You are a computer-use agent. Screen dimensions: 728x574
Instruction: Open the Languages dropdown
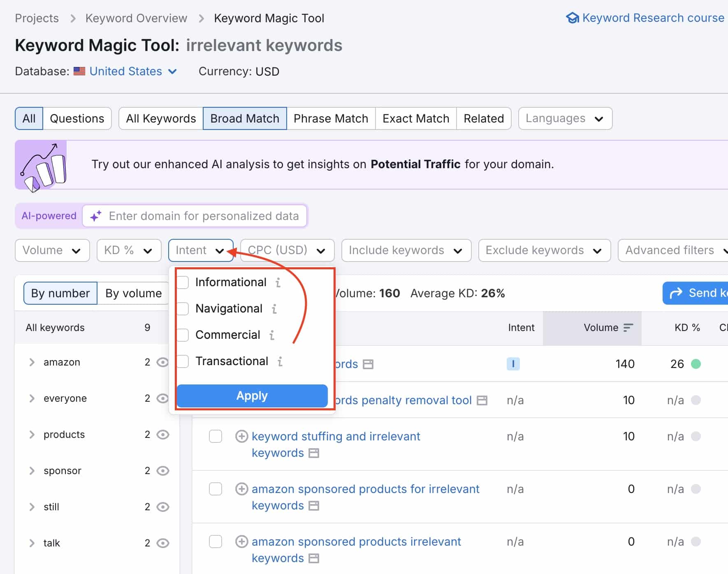565,118
